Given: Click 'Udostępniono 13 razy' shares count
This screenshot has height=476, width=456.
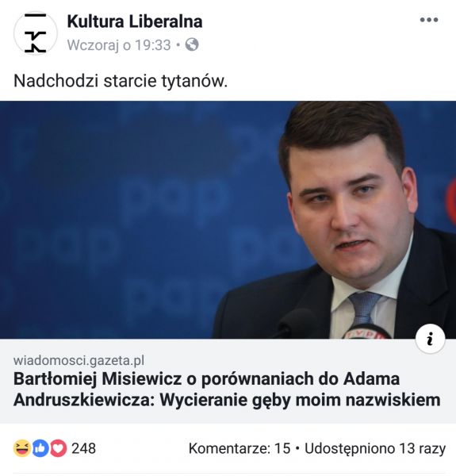Looking at the screenshot, I should click(375, 448).
